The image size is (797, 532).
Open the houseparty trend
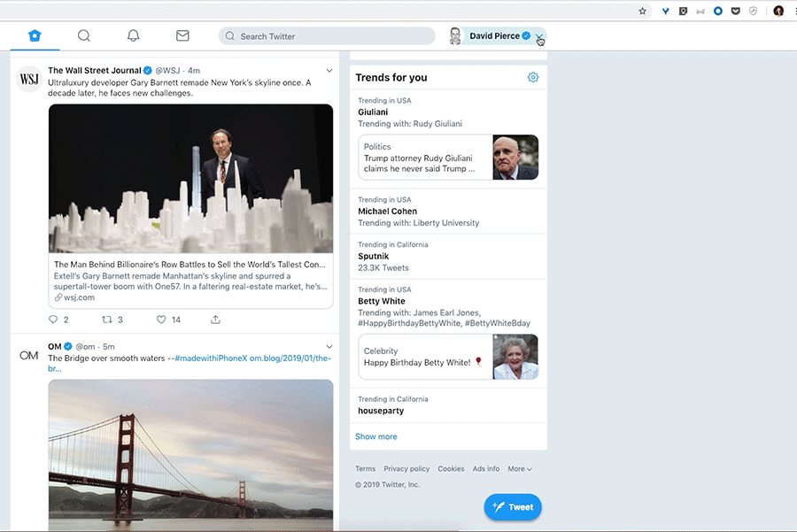(x=381, y=411)
